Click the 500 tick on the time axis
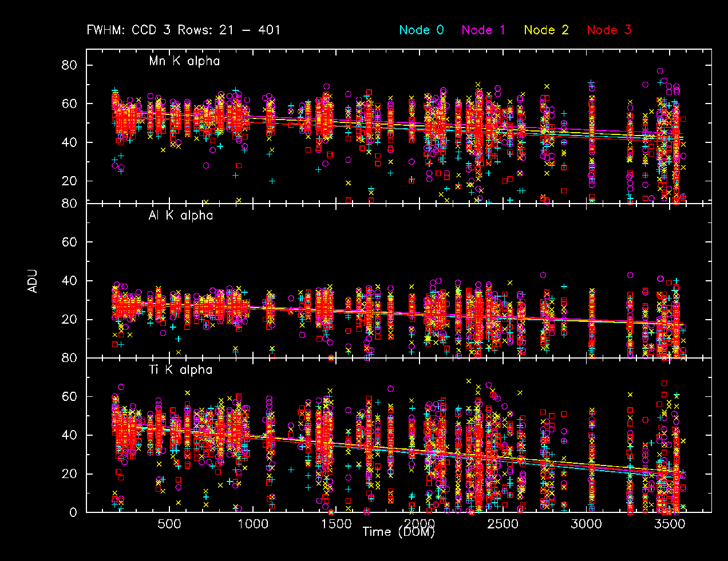Screen dimensions: 728x561 click(169, 524)
